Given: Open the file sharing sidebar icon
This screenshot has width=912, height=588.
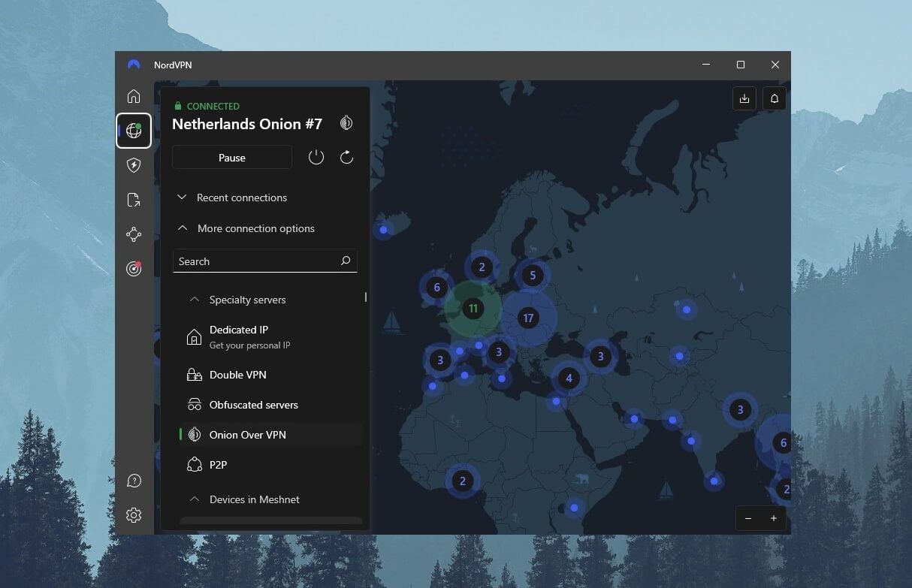Looking at the screenshot, I should pos(134,200).
